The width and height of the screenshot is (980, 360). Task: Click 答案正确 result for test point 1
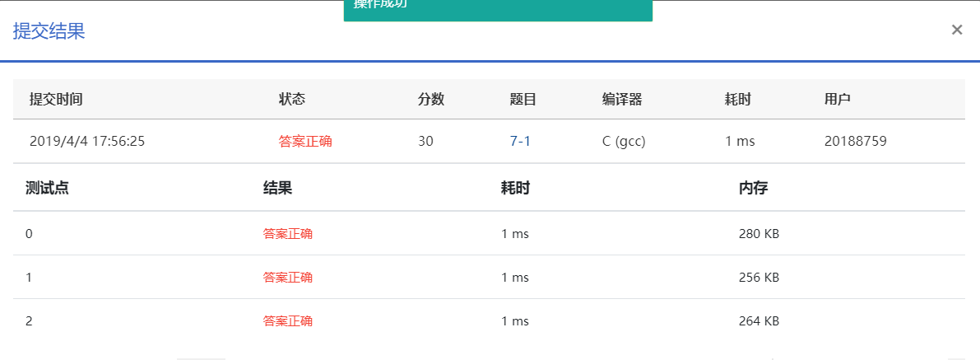[288, 278]
